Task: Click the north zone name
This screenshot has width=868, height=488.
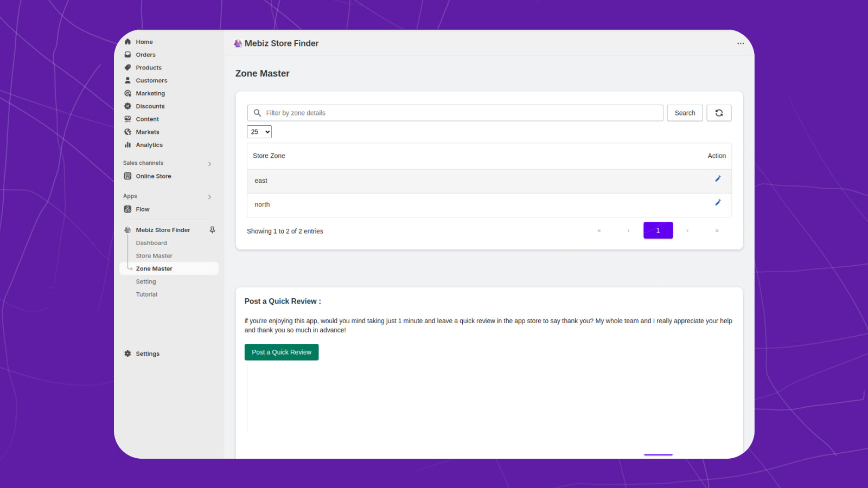Action: click(x=262, y=204)
